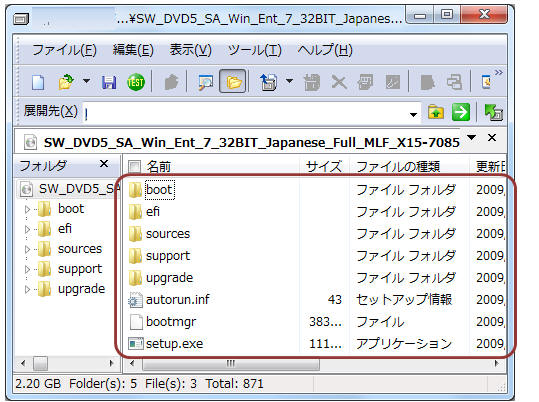Expand the efi folder in tree
539x402 pixels.
[28, 229]
